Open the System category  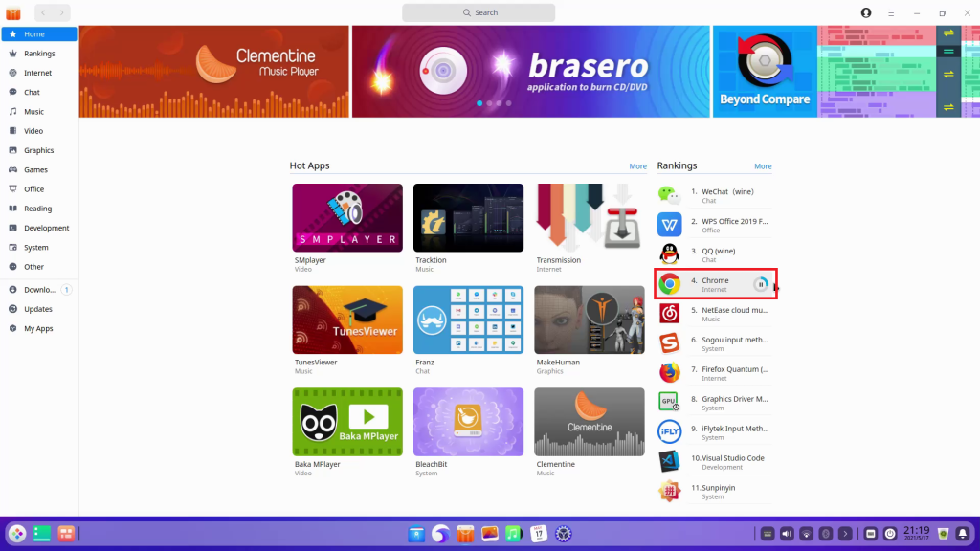(38, 247)
